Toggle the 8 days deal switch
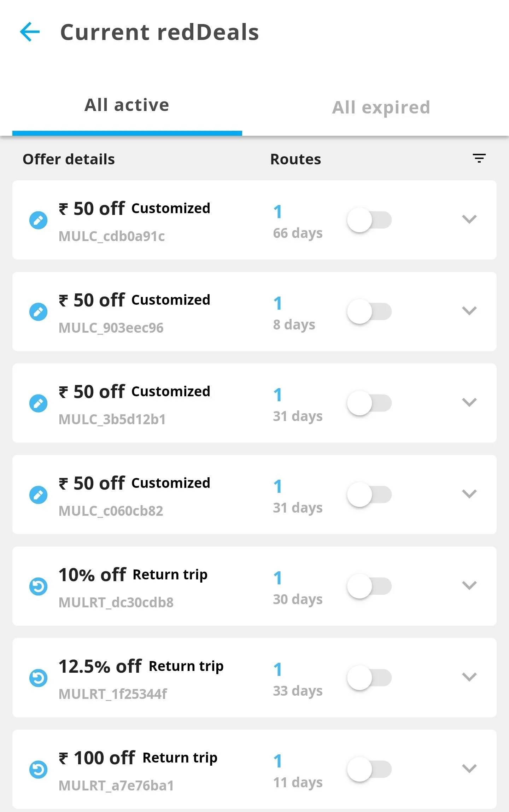Image resolution: width=509 pixels, height=812 pixels. pyautogui.click(x=369, y=312)
